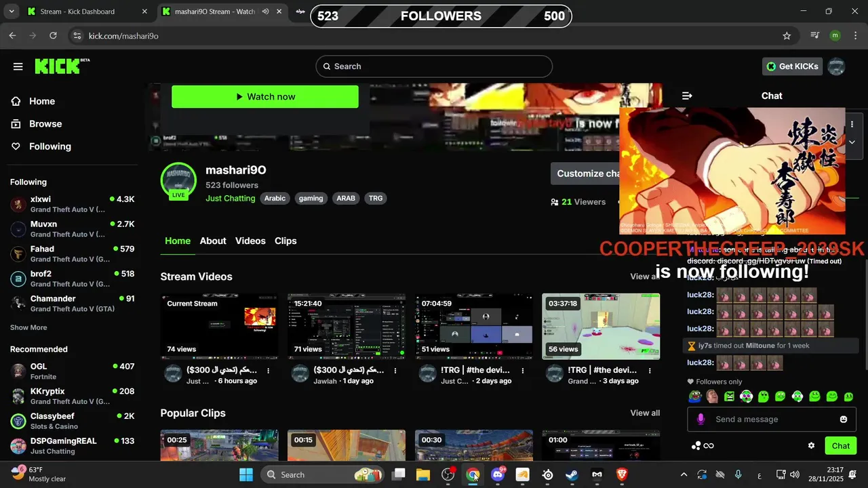This screenshot has height=488, width=868.
Task: Send message with green Chat button
Action: pos(840,445)
